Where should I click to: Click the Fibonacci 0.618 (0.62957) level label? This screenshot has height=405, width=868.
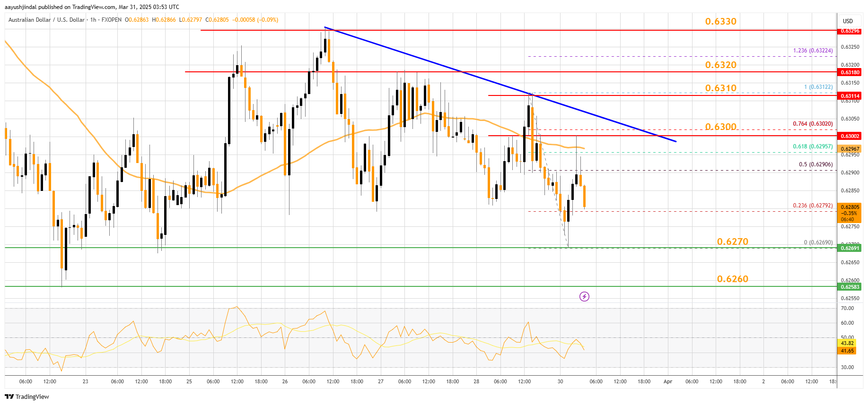click(813, 146)
